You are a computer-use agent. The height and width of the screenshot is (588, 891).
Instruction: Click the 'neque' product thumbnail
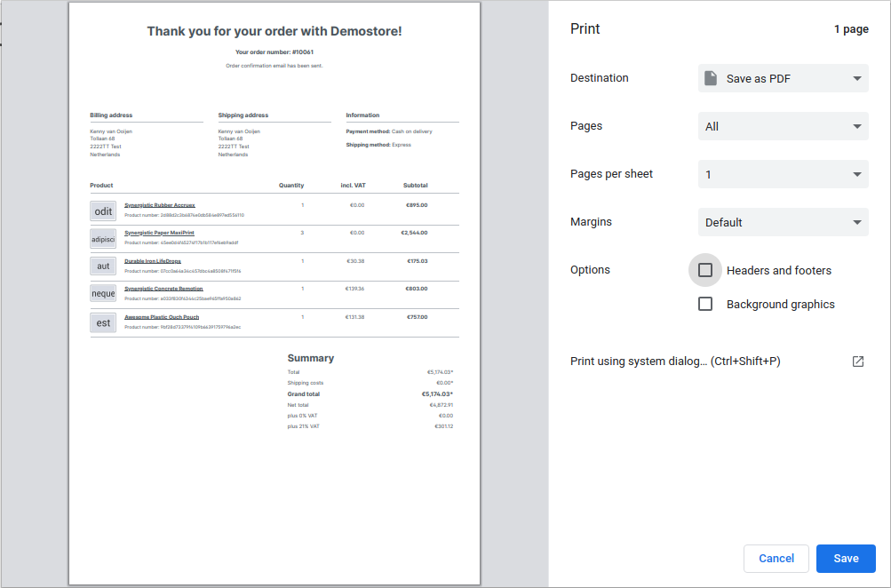tap(103, 294)
